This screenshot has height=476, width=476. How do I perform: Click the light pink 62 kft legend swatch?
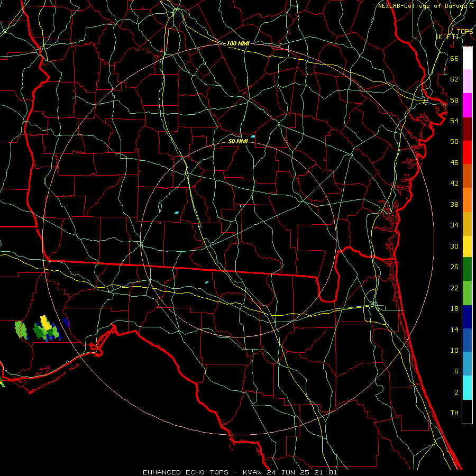coord(467,81)
